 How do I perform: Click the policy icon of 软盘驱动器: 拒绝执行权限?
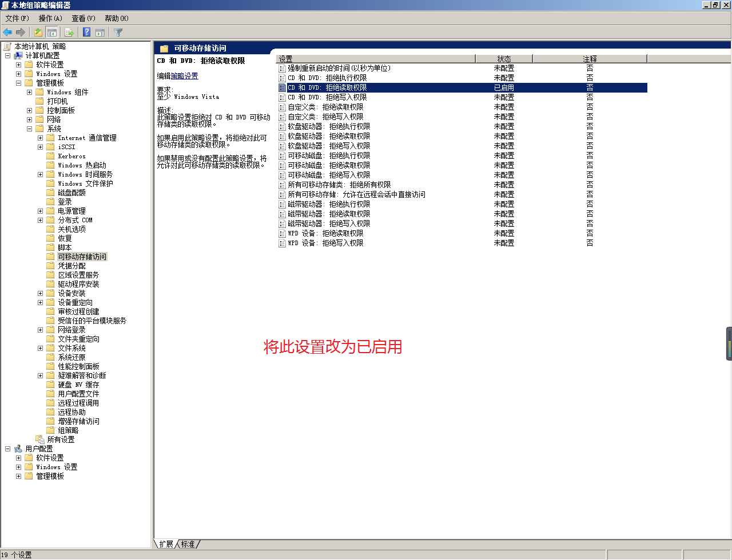point(282,126)
